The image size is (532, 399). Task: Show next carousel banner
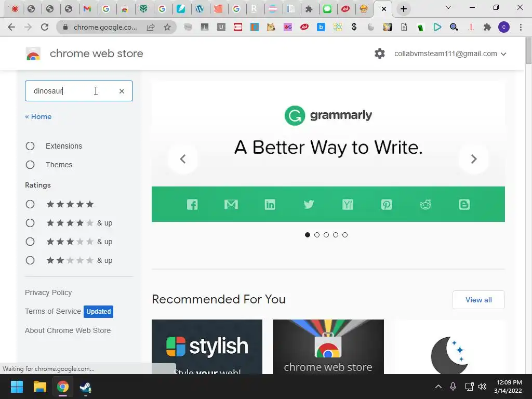tap(474, 159)
